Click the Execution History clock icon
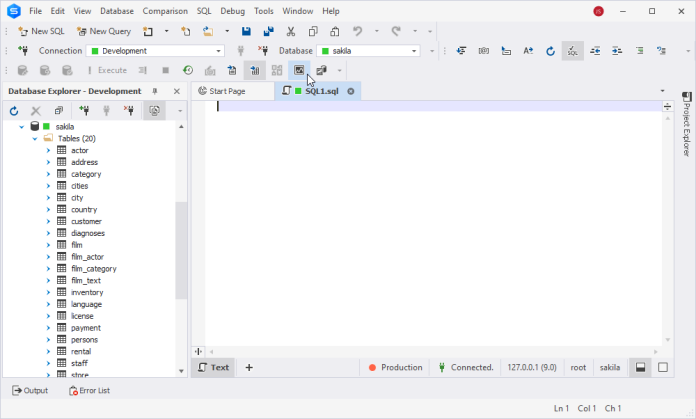 pos(188,70)
